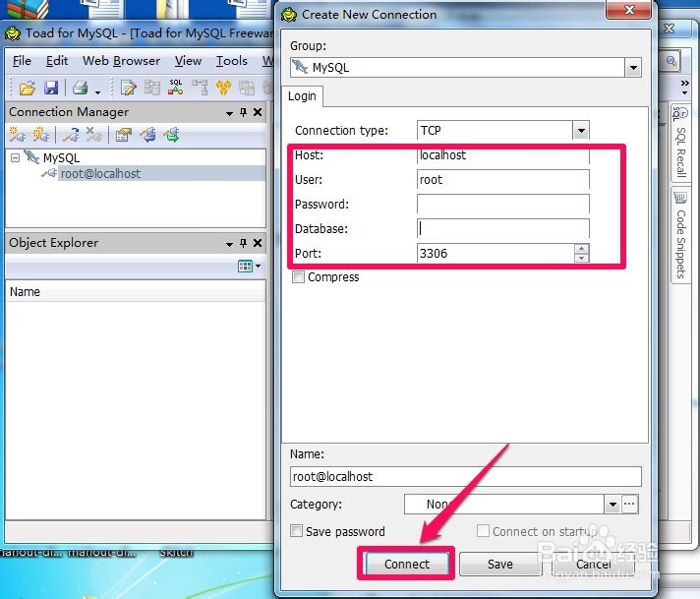Open Object Explorer panel options arrow
This screenshot has width=700, height=599.
tap(229, 244)
